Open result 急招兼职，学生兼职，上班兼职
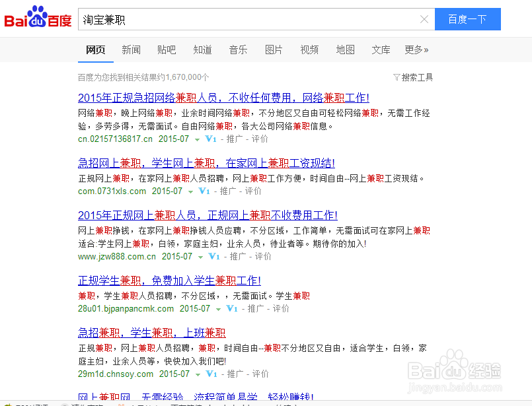The image size is (532, 406). 151,333
